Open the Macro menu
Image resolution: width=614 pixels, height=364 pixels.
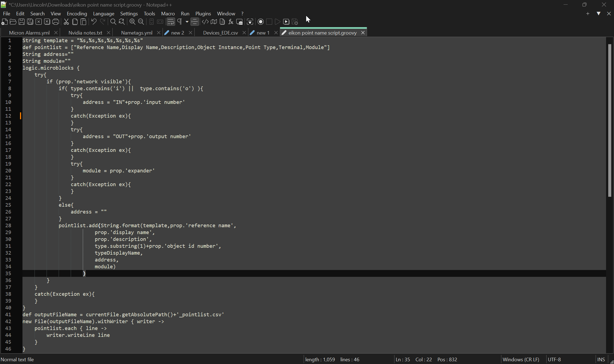(168, 13)
